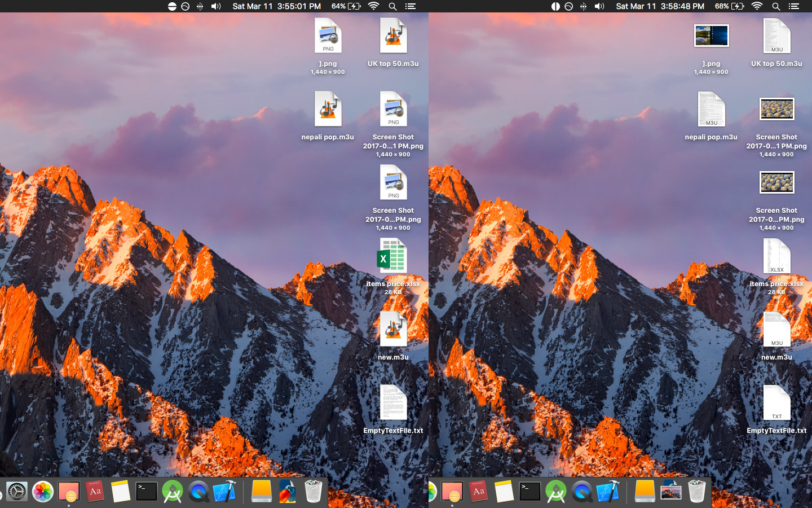Screen dimensions: 812x508
Task: Open Notes in the left dock
Action: click(121, 492)
